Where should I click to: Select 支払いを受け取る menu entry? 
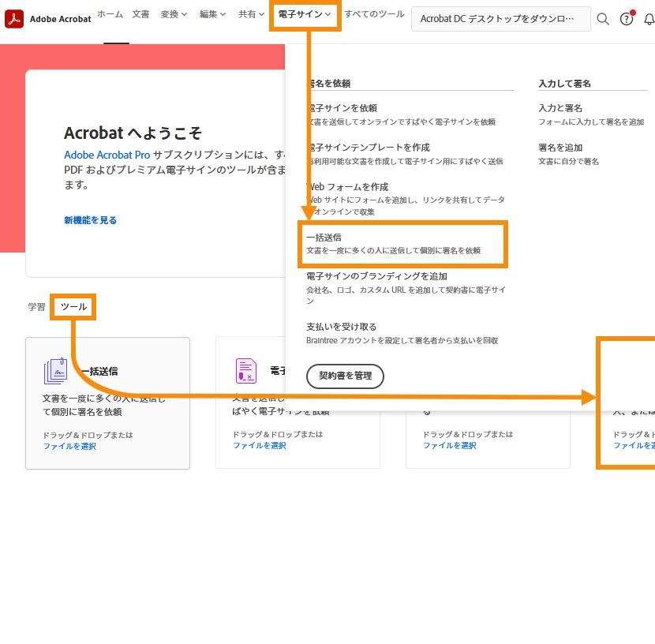[x=342, y=327]
